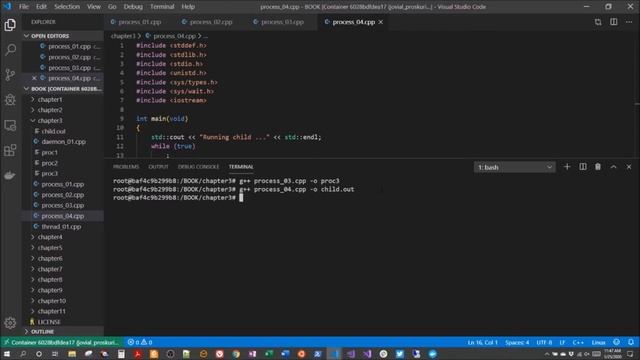Open thread_01.cpp in file tree
Viewport: 640px width, 360px height.
61,227
